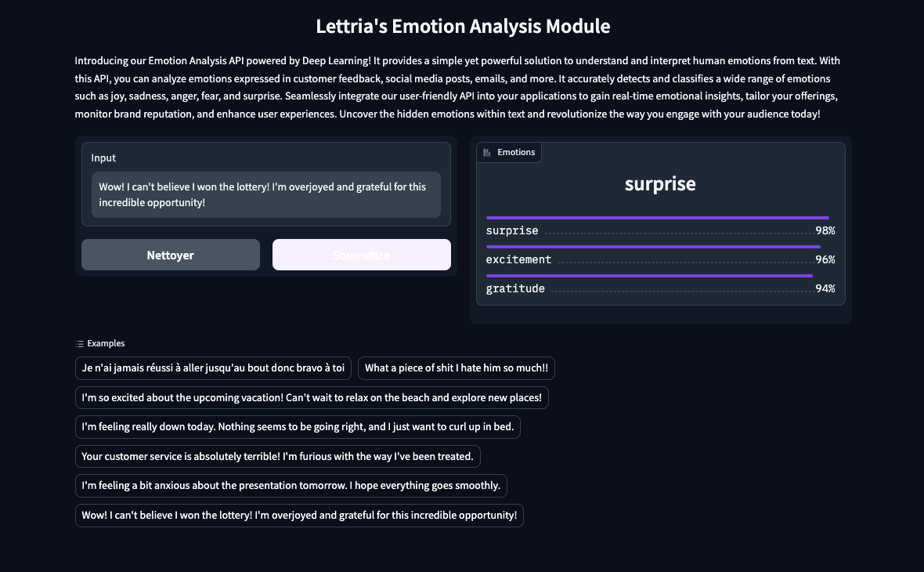Choose the 'bravo à toi' French example

click(212, 368)
